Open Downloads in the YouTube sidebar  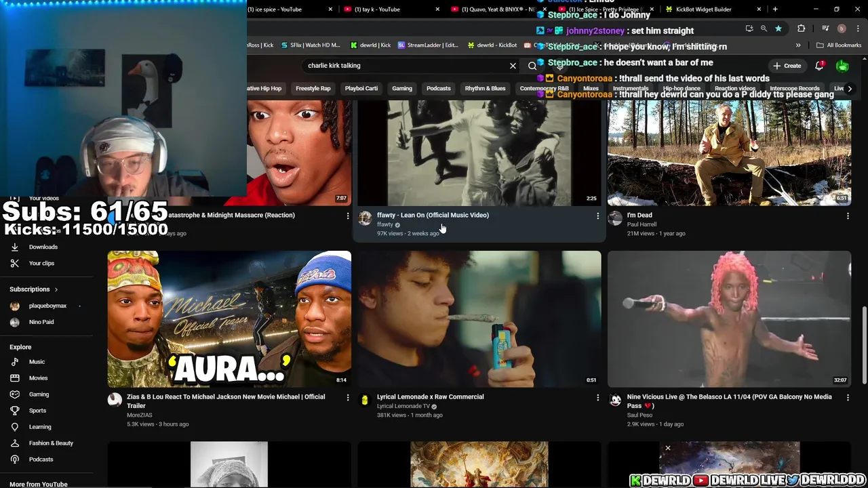pyautogui.click(x=43, y=247)
